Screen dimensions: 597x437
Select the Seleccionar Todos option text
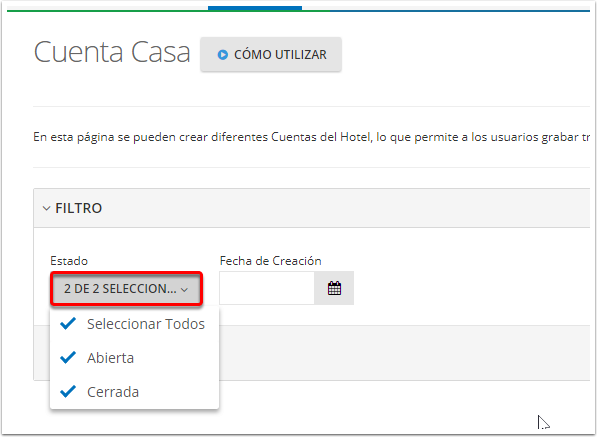[x=146, y=324]
